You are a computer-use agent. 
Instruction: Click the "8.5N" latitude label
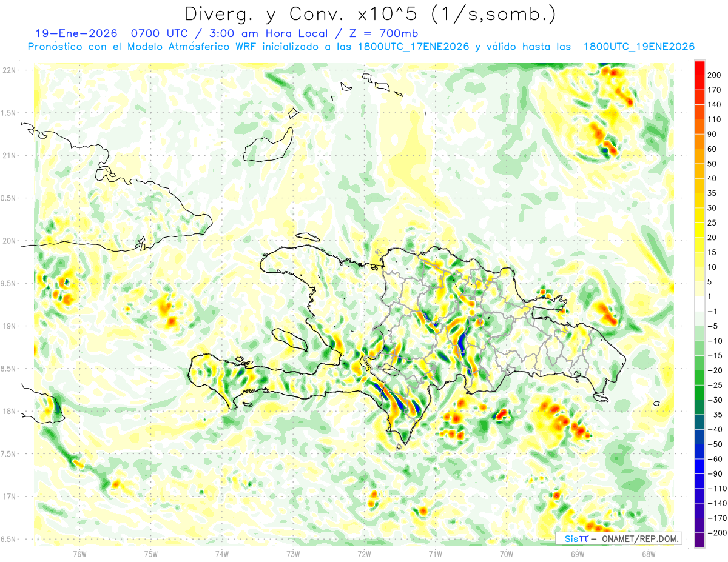coord(8,369)
